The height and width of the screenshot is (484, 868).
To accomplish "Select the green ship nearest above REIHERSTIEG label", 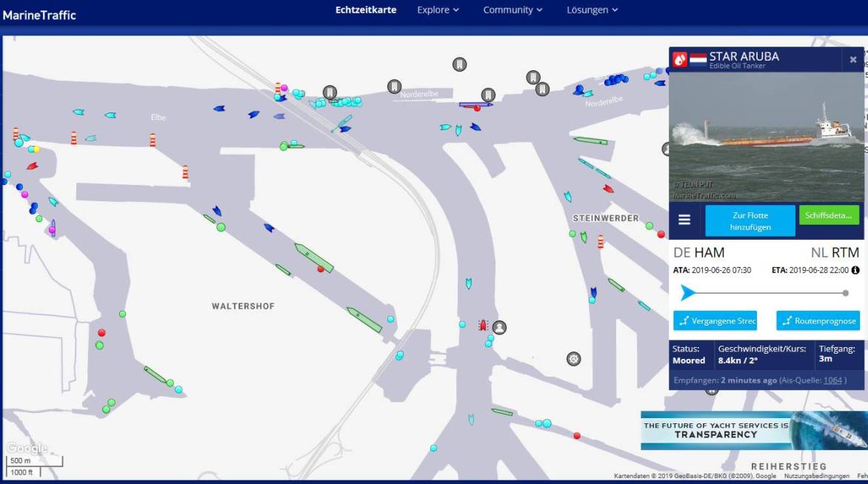I will 502,411.
